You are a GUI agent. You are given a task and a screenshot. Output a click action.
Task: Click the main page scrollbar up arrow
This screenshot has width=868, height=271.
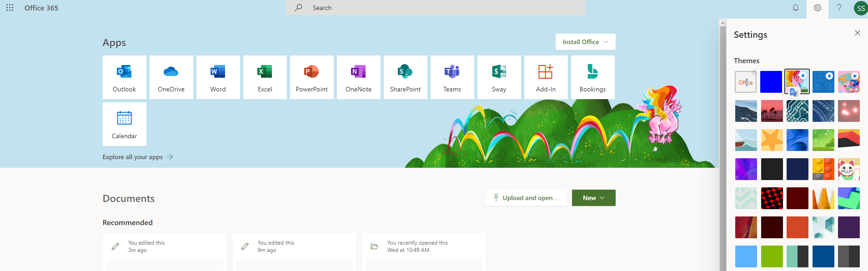point(722,23)
